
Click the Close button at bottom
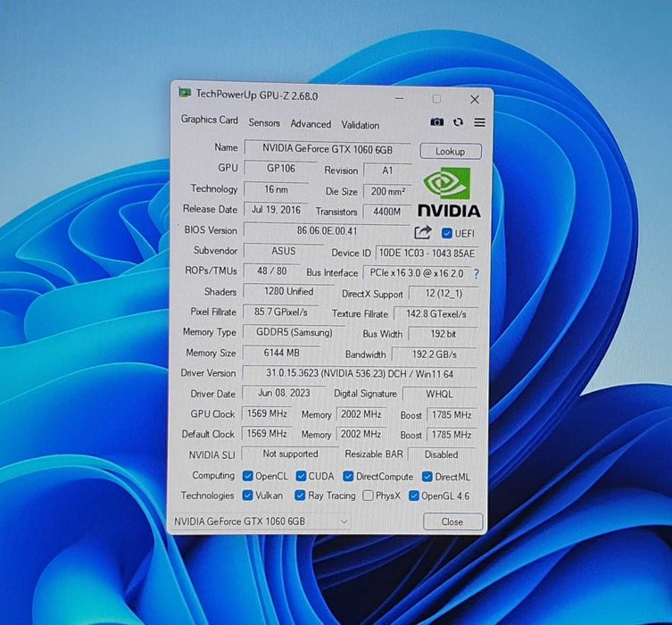click(x=452, y=521)
